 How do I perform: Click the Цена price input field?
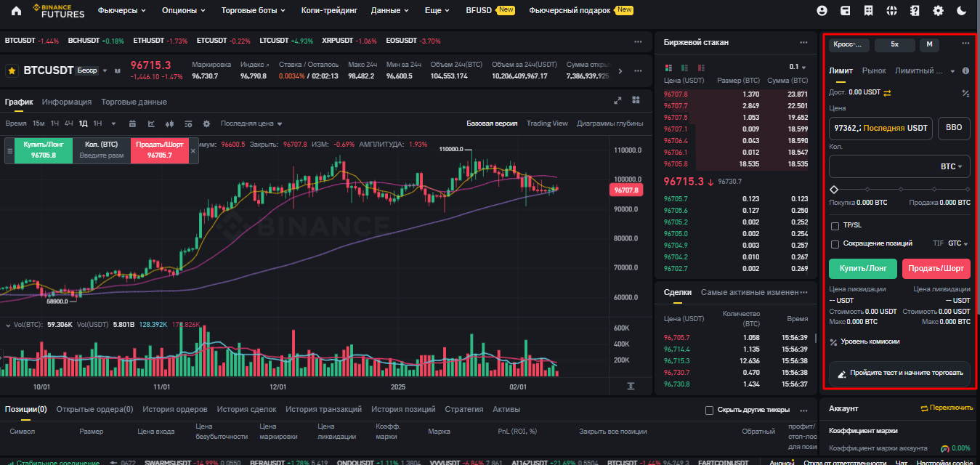(880, 128)
